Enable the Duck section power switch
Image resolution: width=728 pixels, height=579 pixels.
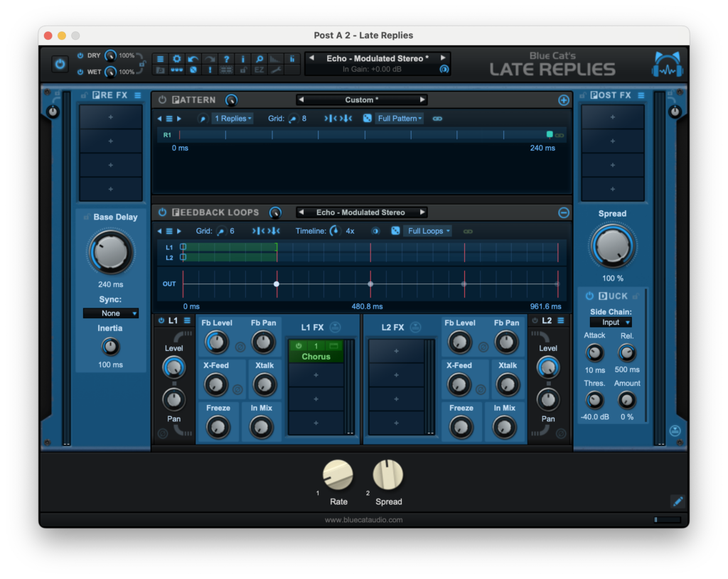coord(589,296)
